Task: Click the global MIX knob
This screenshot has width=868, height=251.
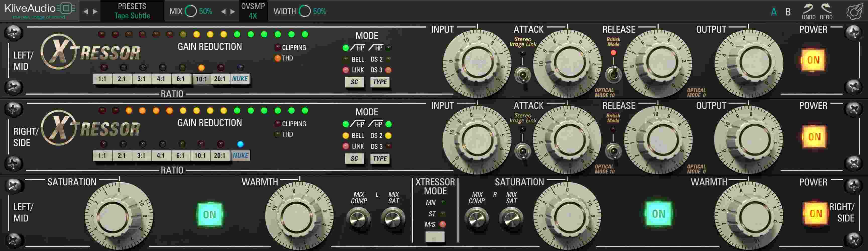Action: (191, 11)
